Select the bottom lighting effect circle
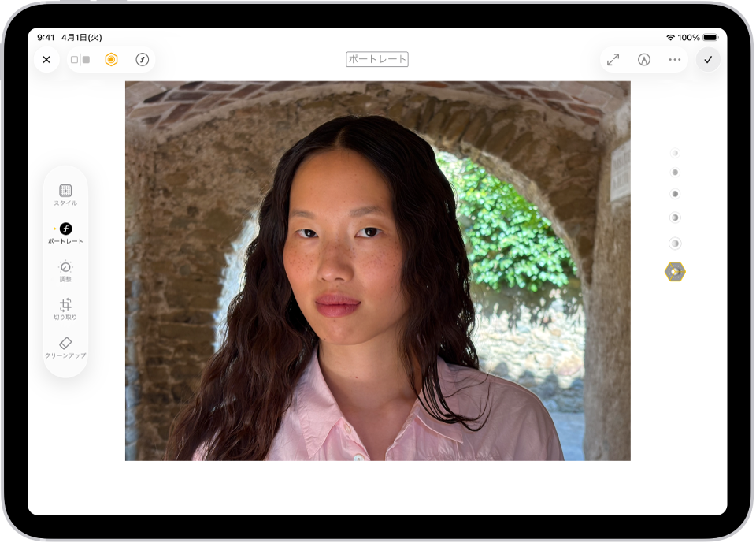This screenshot has width=756, height=543. (x=675, y=242)
